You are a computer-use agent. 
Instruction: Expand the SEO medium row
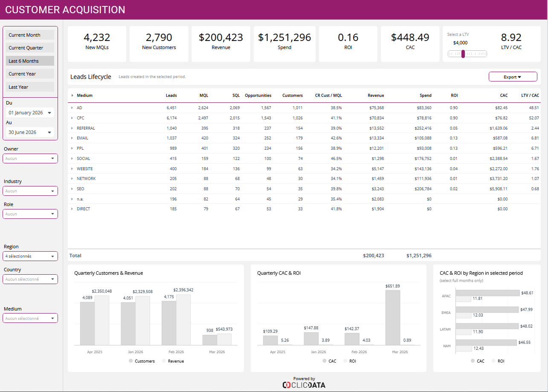pos(72,189)
